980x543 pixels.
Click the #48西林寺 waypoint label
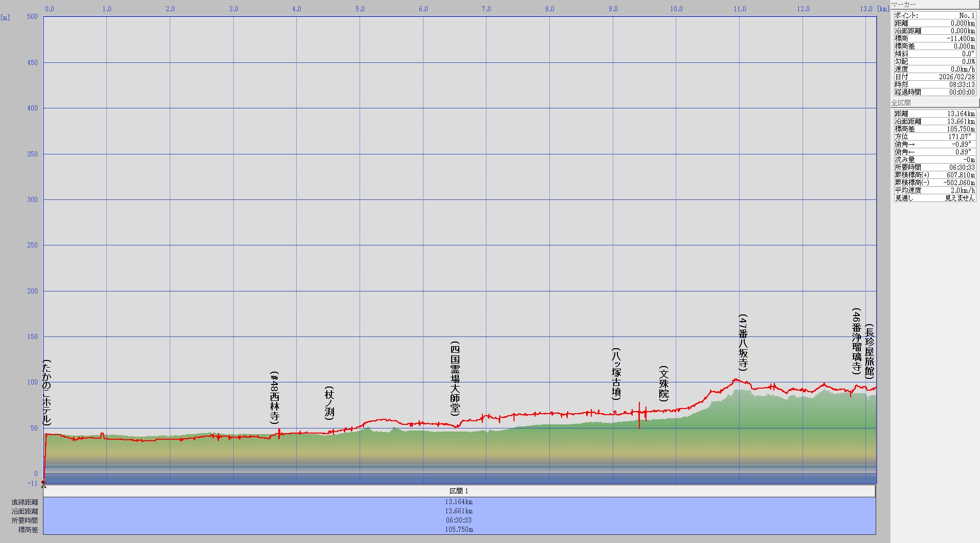[275, 398]
